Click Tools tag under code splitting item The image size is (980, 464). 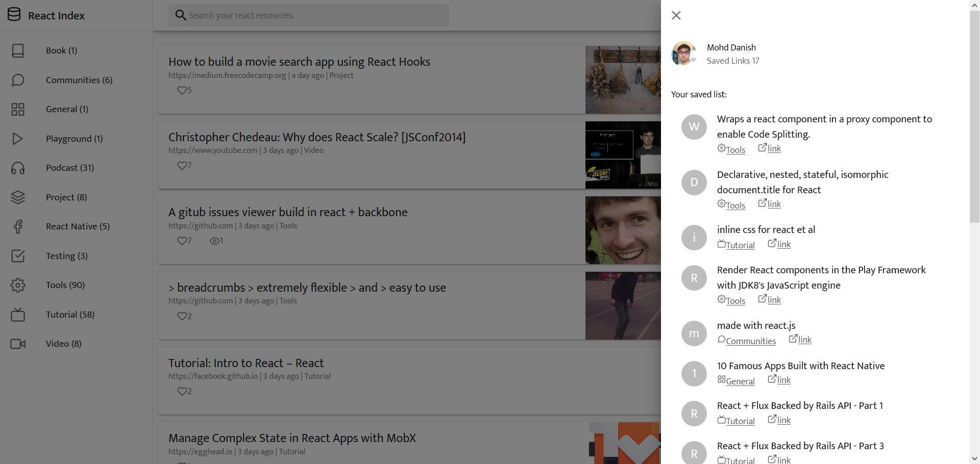731,149
